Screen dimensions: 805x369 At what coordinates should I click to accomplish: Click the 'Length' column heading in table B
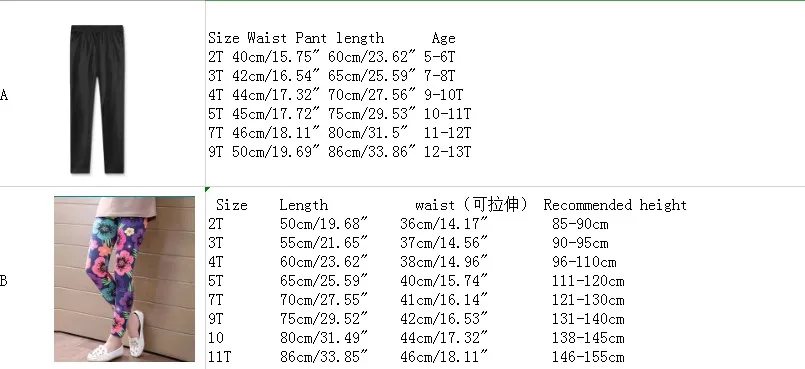coord(303,205)
